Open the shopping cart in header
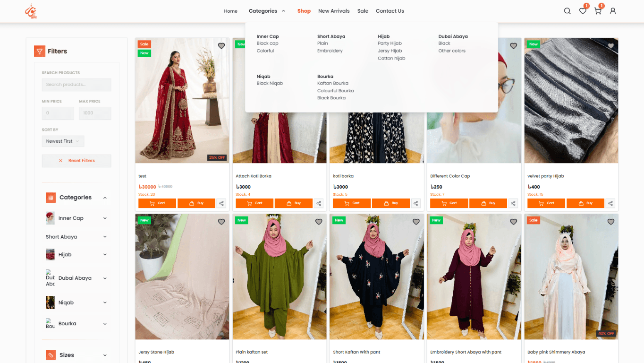Image resolution: width=644 pixels, height=363 pixels. (x=598, y=11)
